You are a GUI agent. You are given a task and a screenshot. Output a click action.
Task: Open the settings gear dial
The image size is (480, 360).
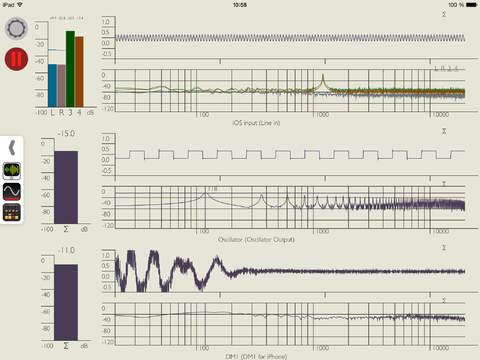coord(16,29)
